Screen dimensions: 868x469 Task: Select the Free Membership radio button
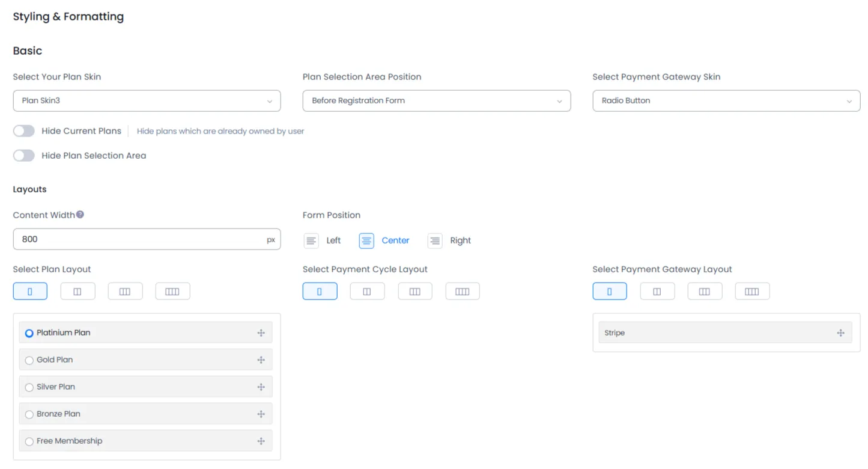[29, 441]
